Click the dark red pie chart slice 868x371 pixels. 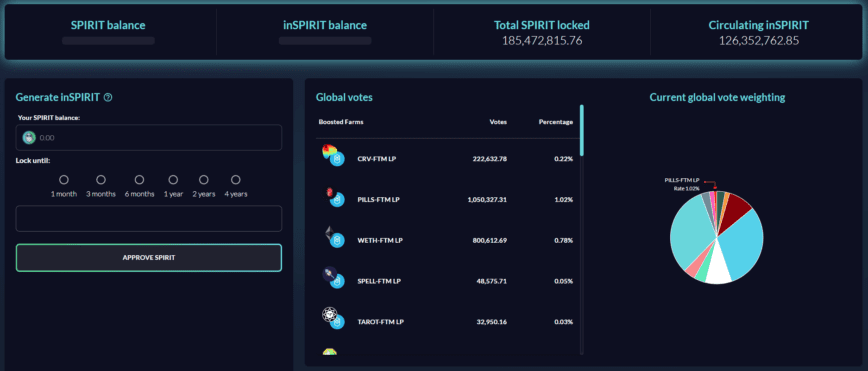[x=735, y=208]
